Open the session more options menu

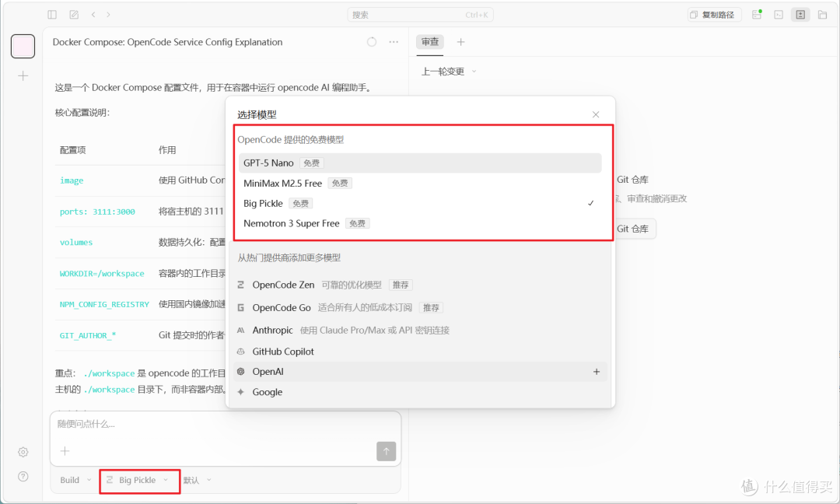click(x=394, y=42)
